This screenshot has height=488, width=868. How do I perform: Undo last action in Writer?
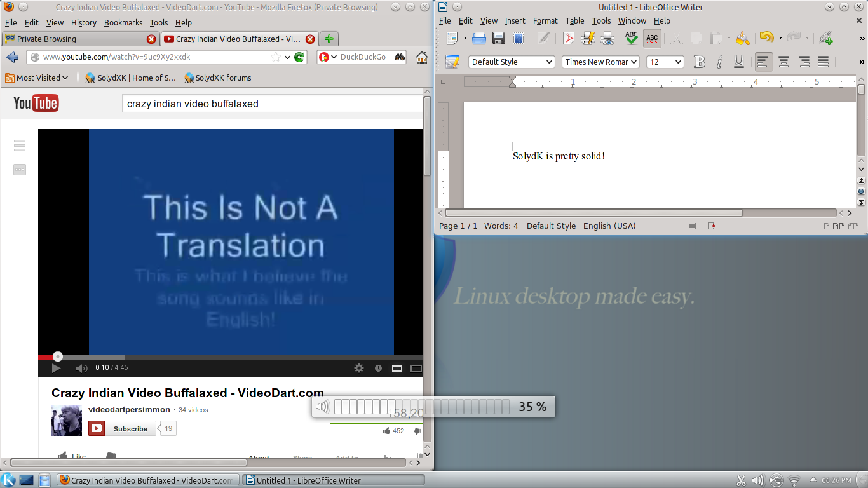point(766,38)
